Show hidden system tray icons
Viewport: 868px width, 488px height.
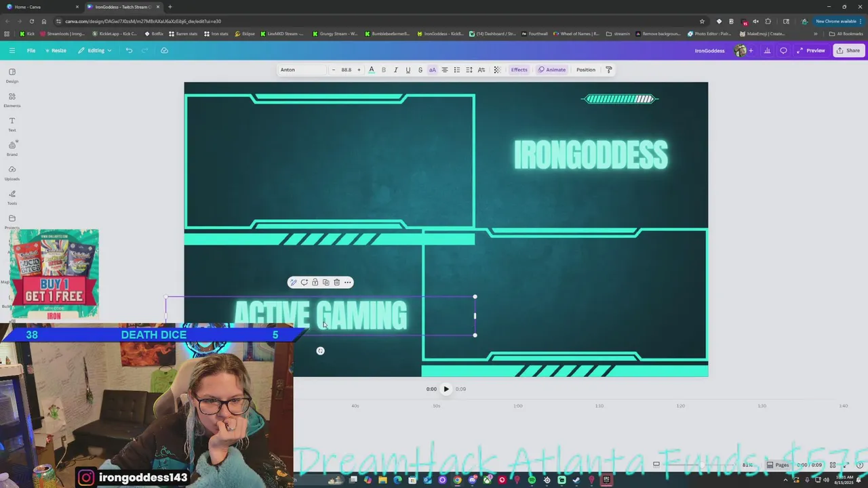(x=786, y=481)
